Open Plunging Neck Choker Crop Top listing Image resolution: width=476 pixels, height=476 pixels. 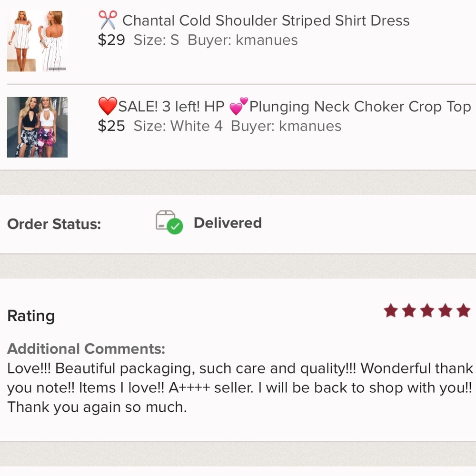point(360,107)
